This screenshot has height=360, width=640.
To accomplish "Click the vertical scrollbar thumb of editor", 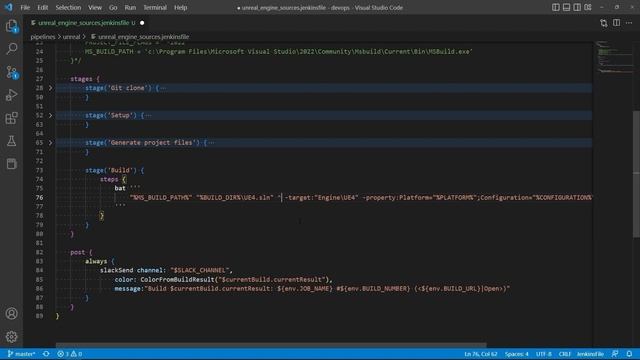I will 636,173.
